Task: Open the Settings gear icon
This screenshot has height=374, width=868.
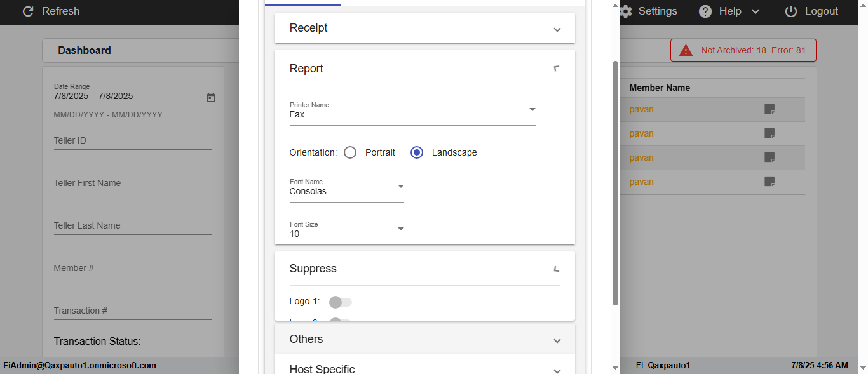Action: point(626,11)
